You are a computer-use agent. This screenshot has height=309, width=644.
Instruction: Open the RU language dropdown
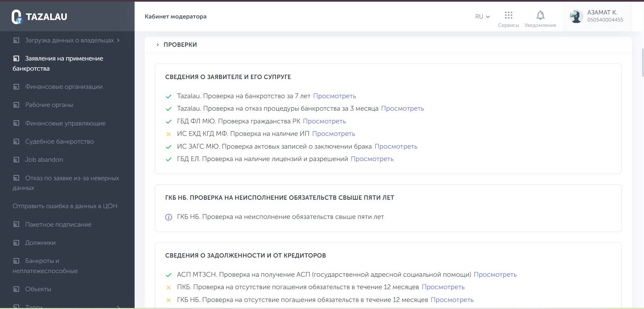click(x=482, y=16)
